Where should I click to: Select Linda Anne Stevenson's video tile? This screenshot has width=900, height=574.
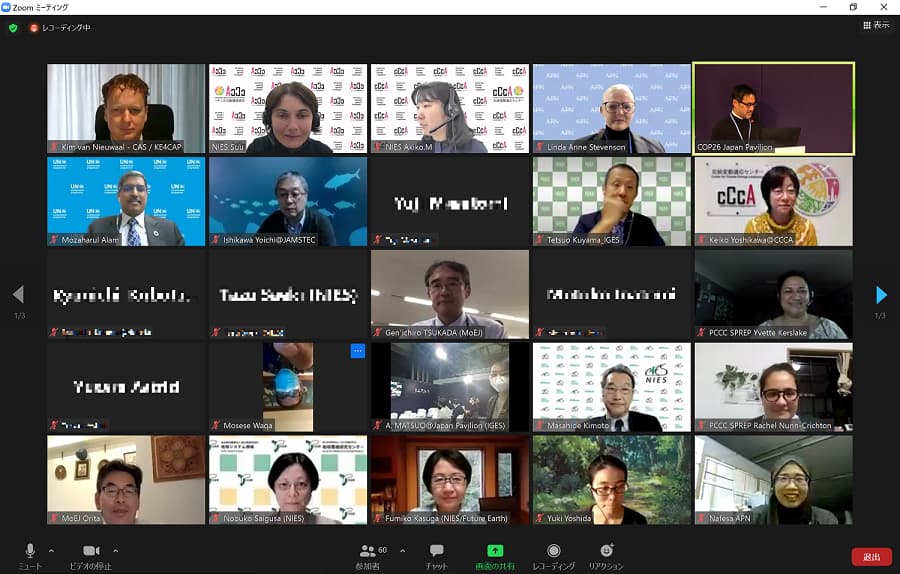[611, 108]
